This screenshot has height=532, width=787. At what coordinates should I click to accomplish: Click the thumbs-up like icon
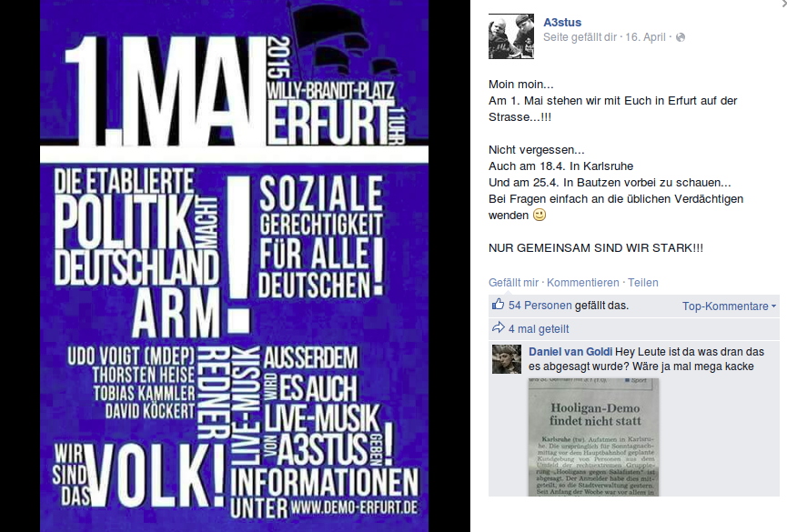498,304
